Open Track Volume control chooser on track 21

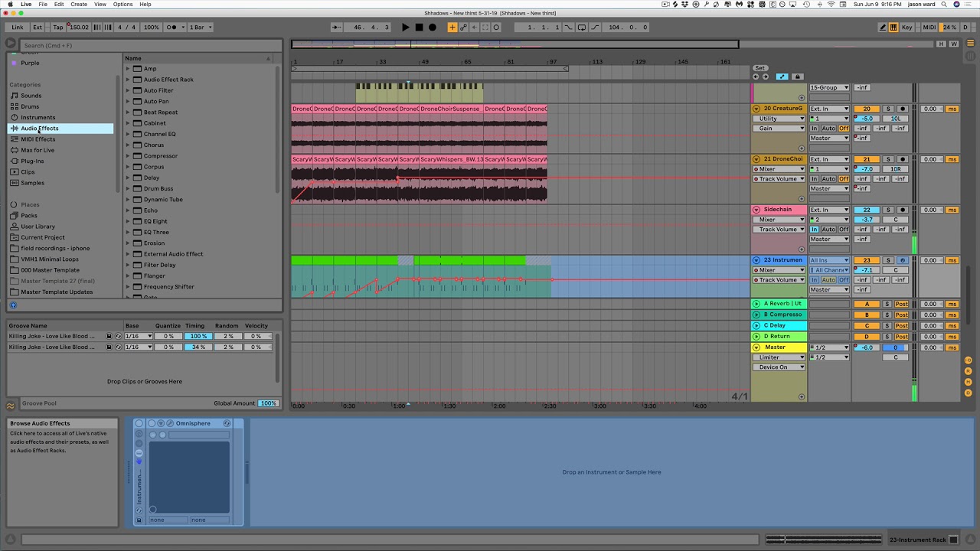coord(779,179)
